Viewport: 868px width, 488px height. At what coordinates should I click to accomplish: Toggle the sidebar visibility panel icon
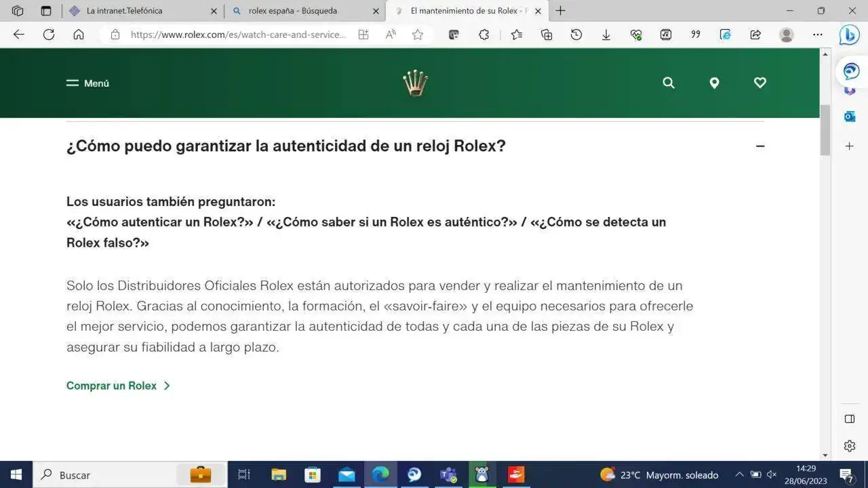pos(850,419)
